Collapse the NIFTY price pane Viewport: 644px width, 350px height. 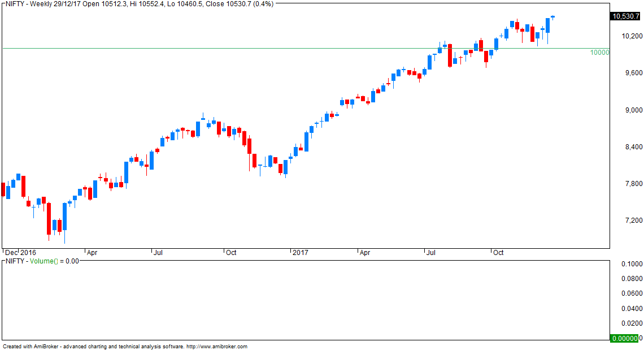click(x=3, y=4)
